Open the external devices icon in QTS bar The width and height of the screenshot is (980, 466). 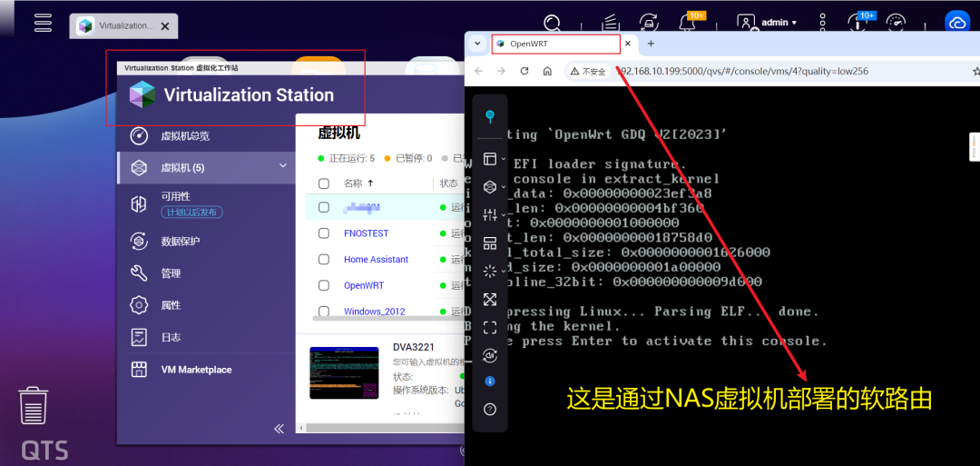[648, 23]
